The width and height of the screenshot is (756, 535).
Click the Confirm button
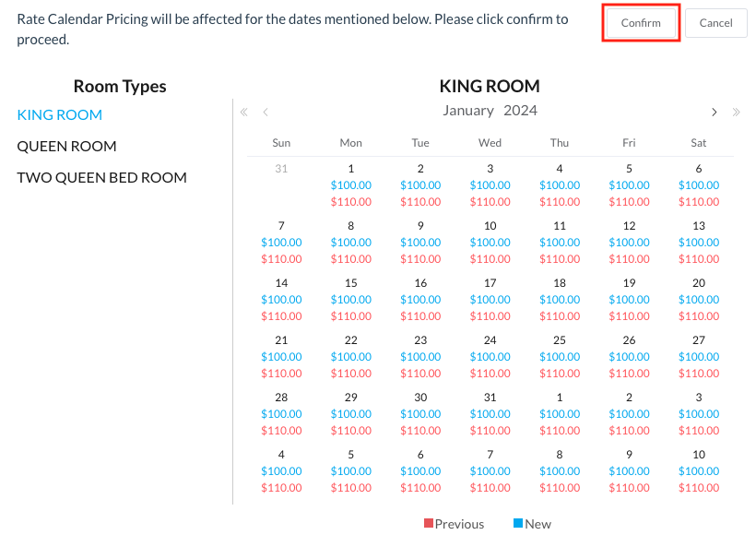pyautogui.click(x=641, y=23)
